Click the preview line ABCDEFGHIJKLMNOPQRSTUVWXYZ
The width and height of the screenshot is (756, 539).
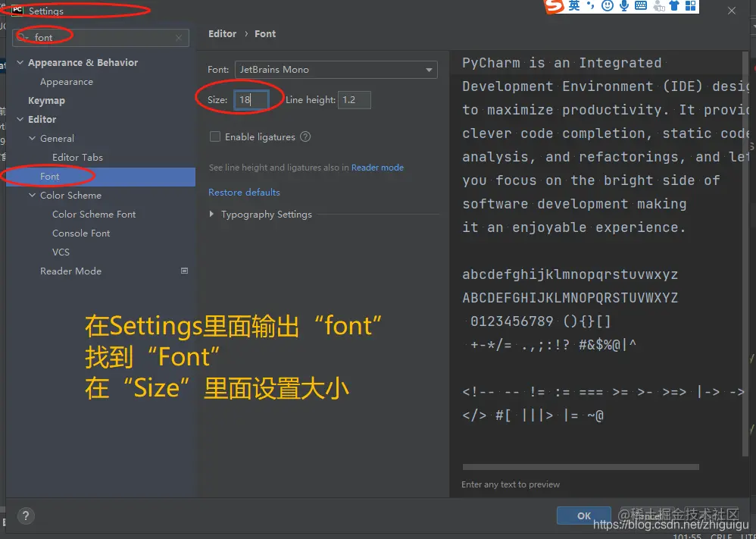570,298
